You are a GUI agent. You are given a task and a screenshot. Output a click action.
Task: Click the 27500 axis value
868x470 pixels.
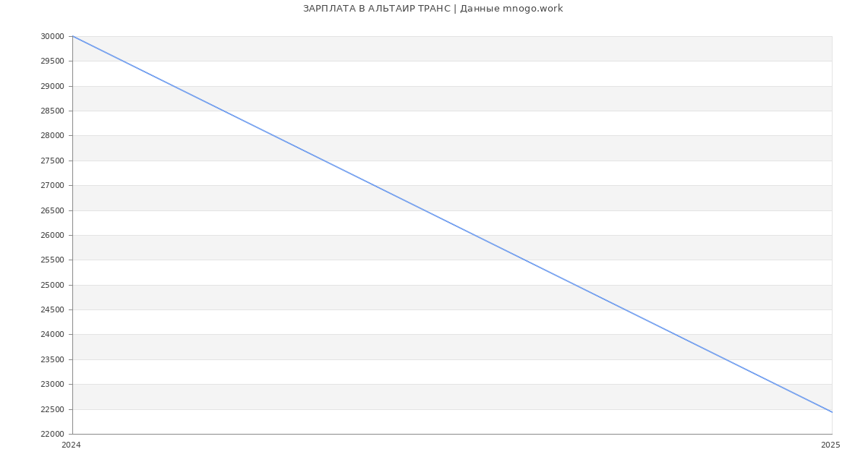click(52, 161)
